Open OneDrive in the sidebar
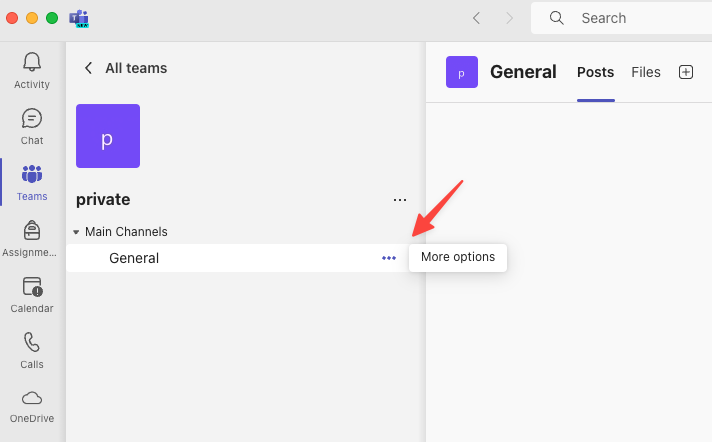 coord(32,398)
